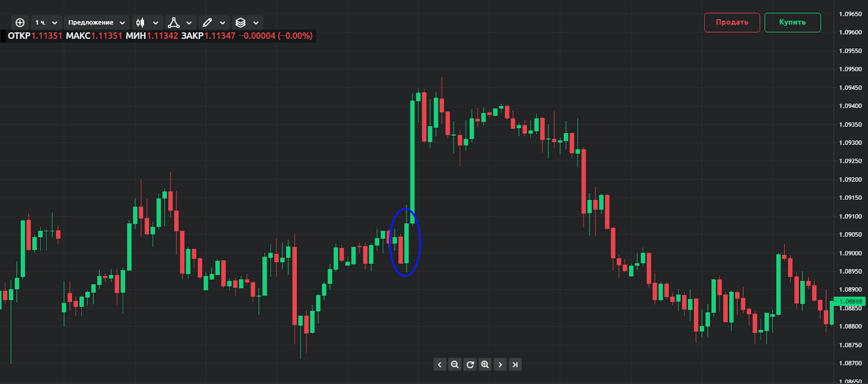This screenshot has width=868, height=384.
Task: Reset the chart view
Action: (470, 364)
